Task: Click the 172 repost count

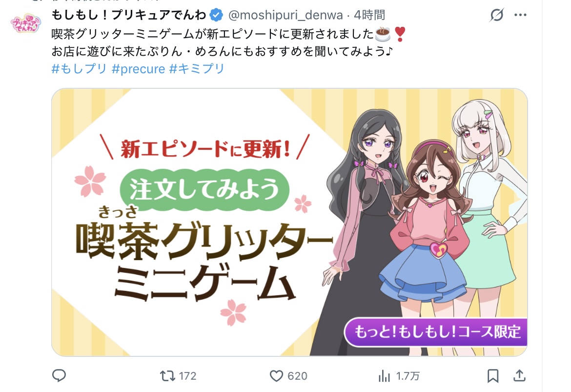Action: pyautogui.click(x=187, y=376)
